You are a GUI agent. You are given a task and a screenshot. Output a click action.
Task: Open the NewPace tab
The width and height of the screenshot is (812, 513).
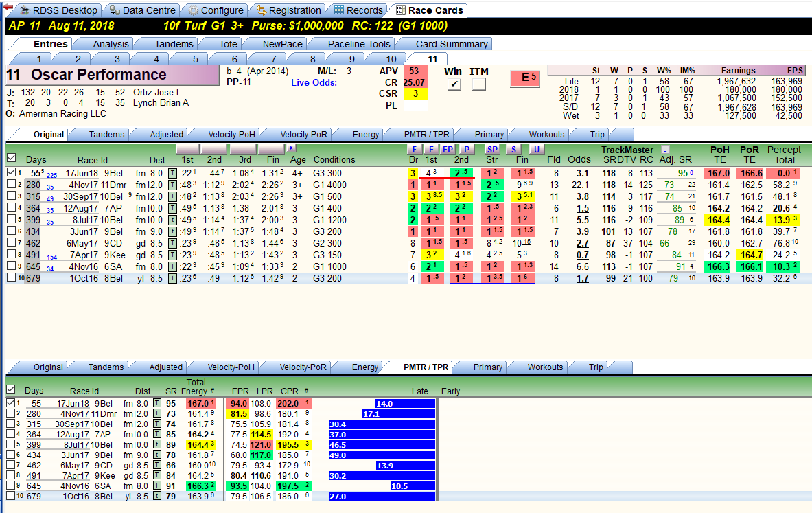(x=282, y=44)
